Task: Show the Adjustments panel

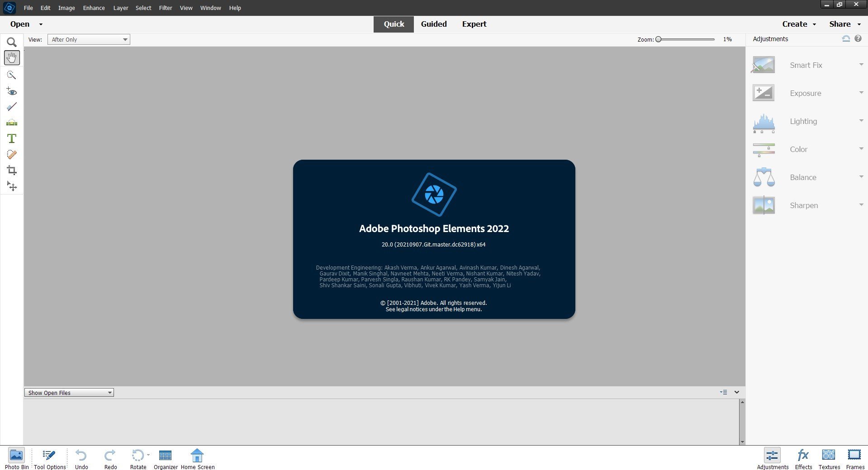Action: pos(773,459)
